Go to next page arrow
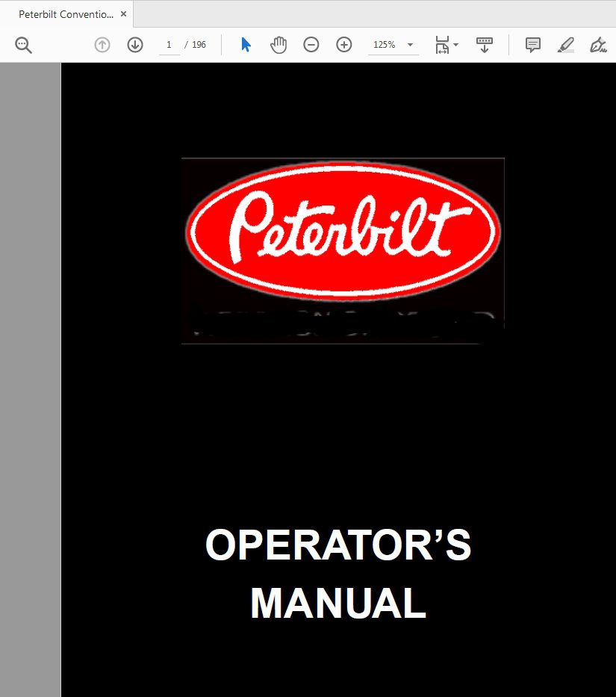The image size is (616, 697). click(135, 45)
